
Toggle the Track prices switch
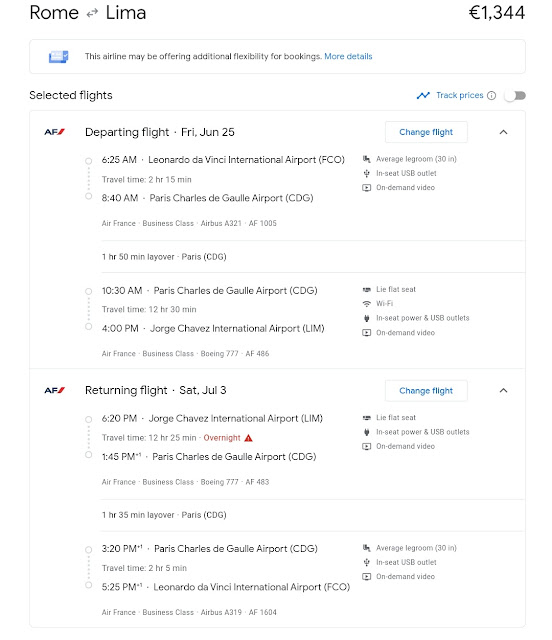click(515, 96)
